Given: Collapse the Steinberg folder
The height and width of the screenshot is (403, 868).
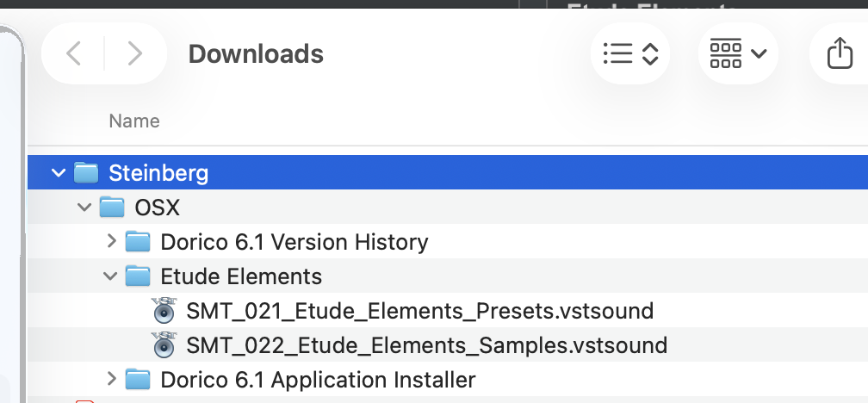Looking at the screenshot, I should [x=59, y=173].
